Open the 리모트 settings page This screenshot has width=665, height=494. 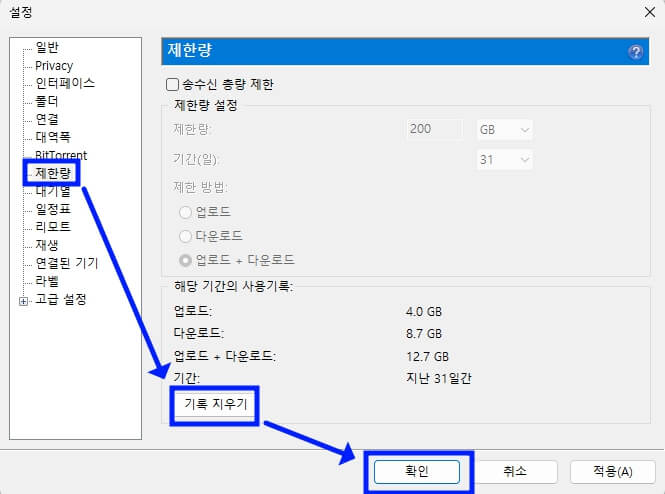pyautogui.click(x=53, y=227)
